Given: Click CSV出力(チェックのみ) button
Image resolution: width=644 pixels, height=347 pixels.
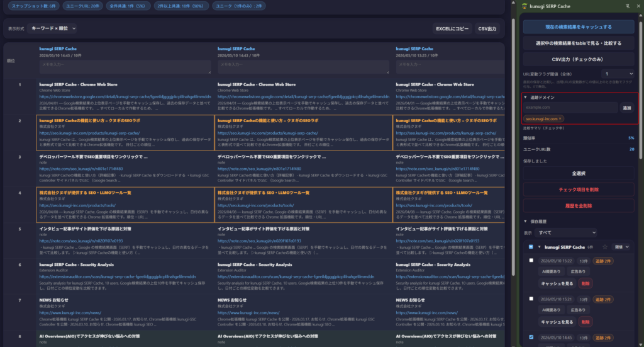Looking at the screenshot, I should click(x=579, y=59).
